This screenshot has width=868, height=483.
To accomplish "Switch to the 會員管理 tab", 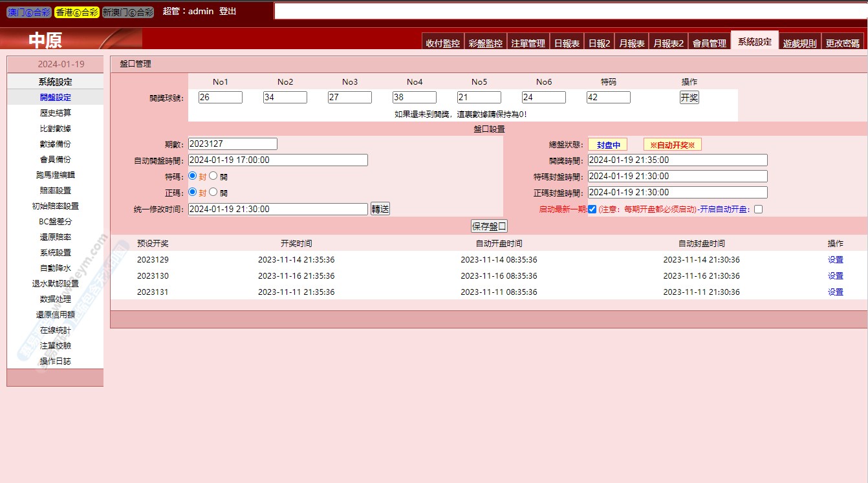I will (709, 43).
